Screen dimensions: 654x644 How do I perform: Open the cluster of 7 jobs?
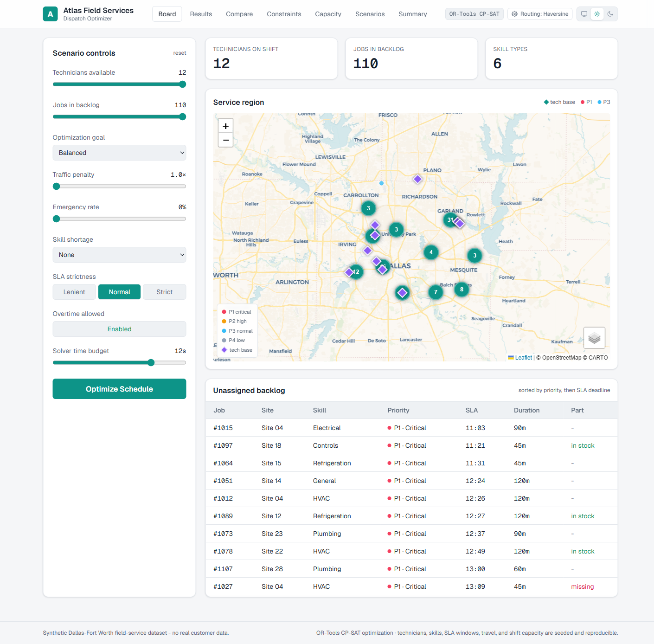pos(436,292)
